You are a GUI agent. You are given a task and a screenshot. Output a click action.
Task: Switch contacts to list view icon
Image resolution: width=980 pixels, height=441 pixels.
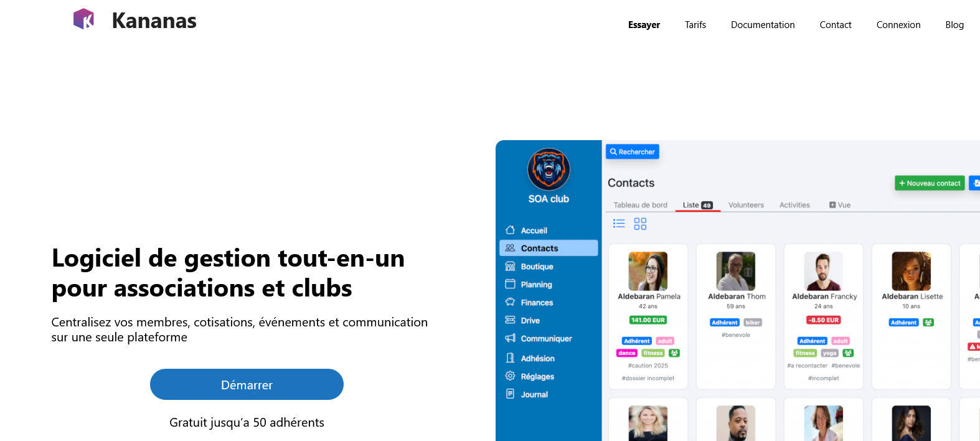[x=619, y=223]
